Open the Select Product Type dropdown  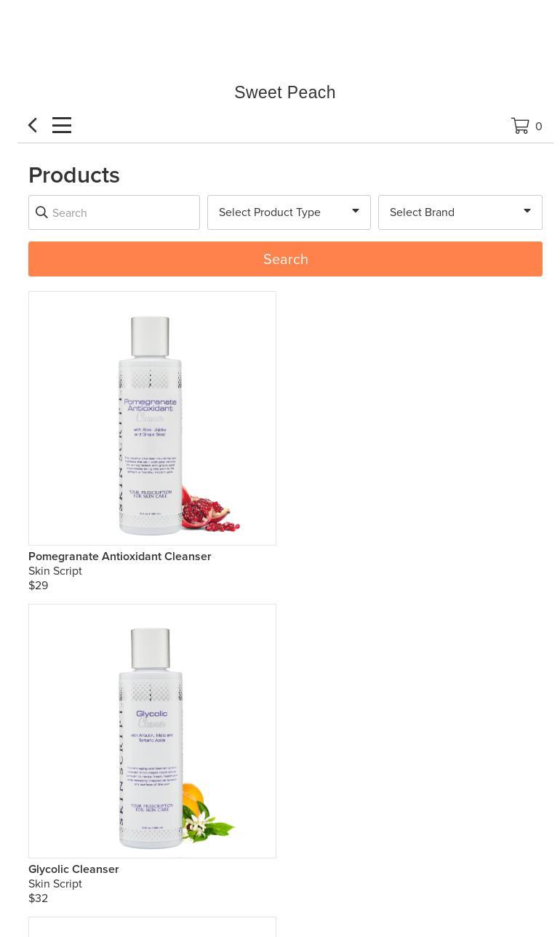tap(289, 212)
